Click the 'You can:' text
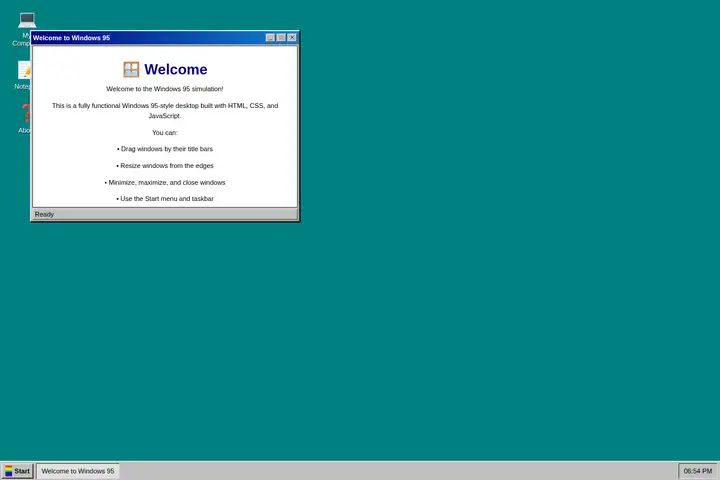720x480 pixels. [165, 132]
